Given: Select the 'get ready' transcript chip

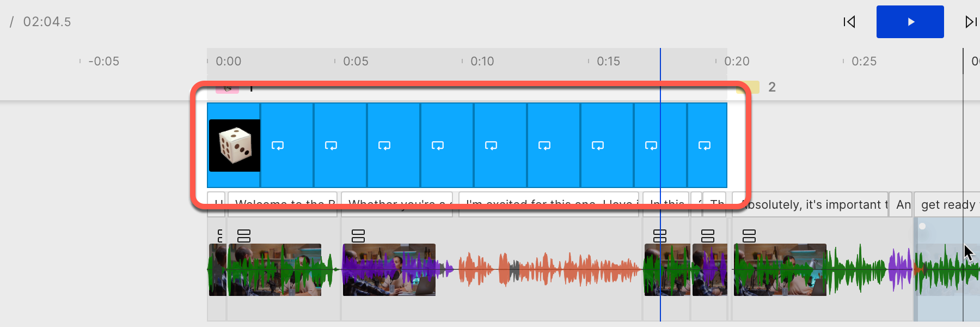Looking at the screenshot, I should [947, 204].
